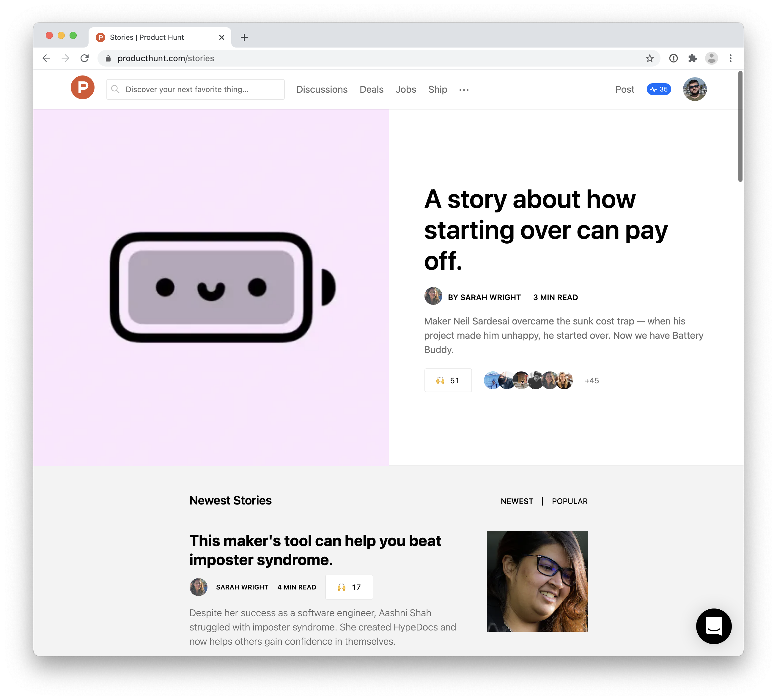Open a new browser tab
The height and width of the screenshot is (700, 777).
pos(244,37)
